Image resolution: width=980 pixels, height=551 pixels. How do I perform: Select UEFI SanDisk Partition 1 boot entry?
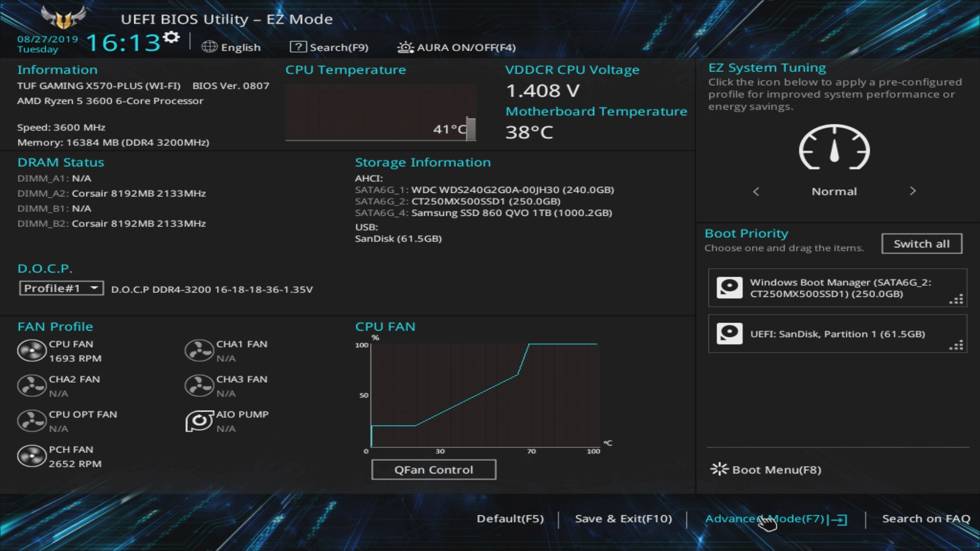point(837,334)
